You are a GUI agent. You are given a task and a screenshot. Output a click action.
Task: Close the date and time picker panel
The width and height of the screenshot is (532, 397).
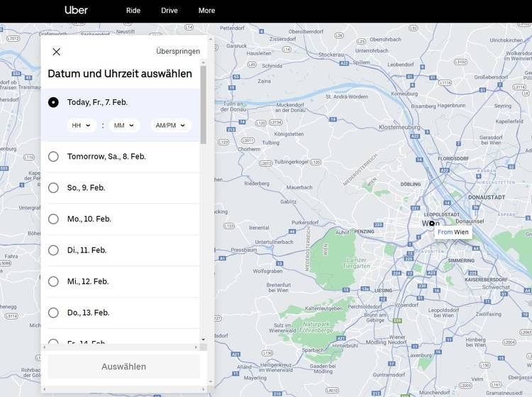[x=56, y=52]
